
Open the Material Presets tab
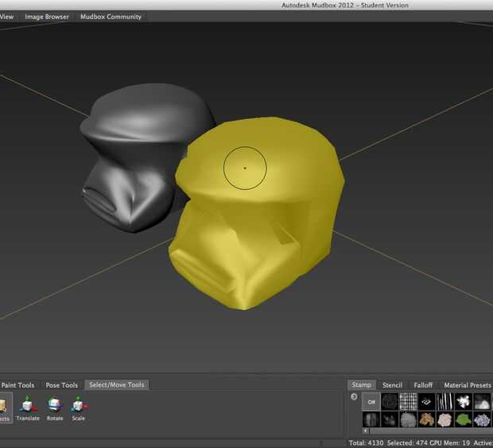point(468,385)
